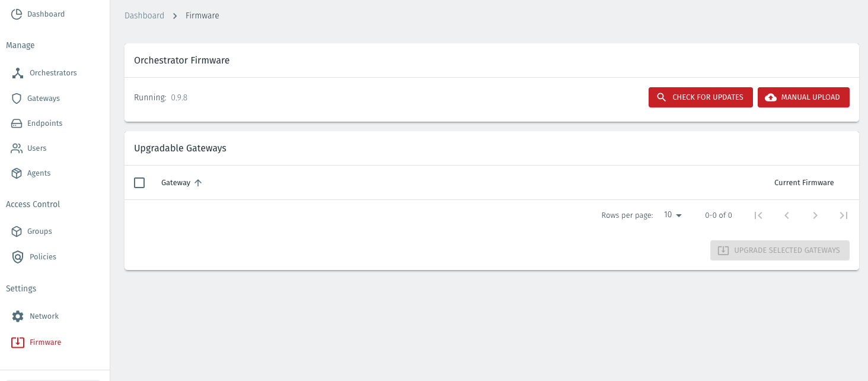Click CHECK FOR UPDATES button
The image size is (868, 381).
click(700, 97)
